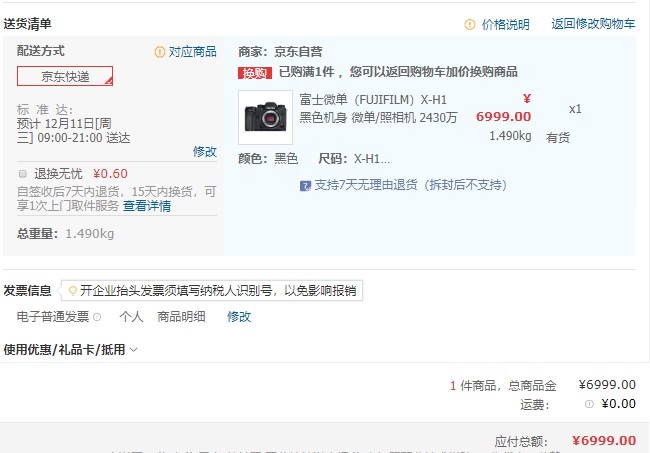This screenshot has width=650, height=453.
Task: Click the 商家: 京东自营 label
Action: coord(280,52)
